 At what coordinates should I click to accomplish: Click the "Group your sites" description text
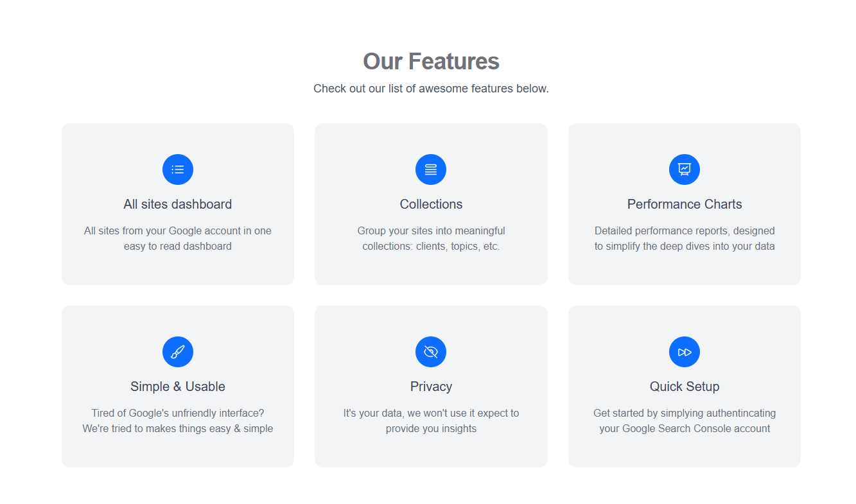(431, 238)
